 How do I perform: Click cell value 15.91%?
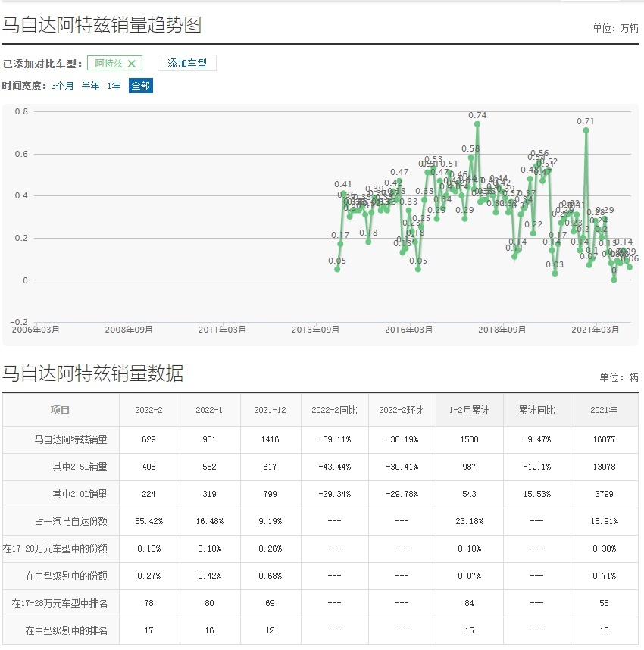click(x=604, y=521)
